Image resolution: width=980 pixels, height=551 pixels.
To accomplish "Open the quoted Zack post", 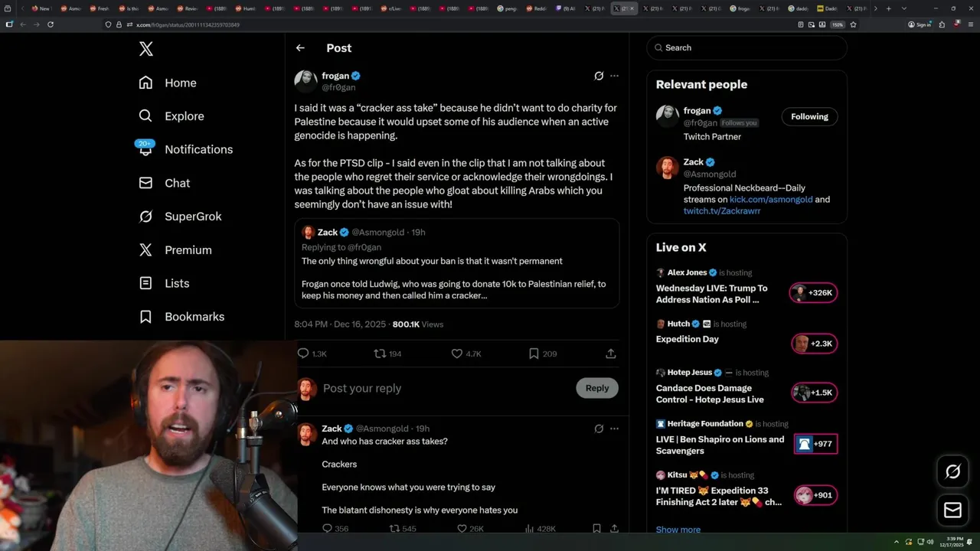I will click(457, 263).
